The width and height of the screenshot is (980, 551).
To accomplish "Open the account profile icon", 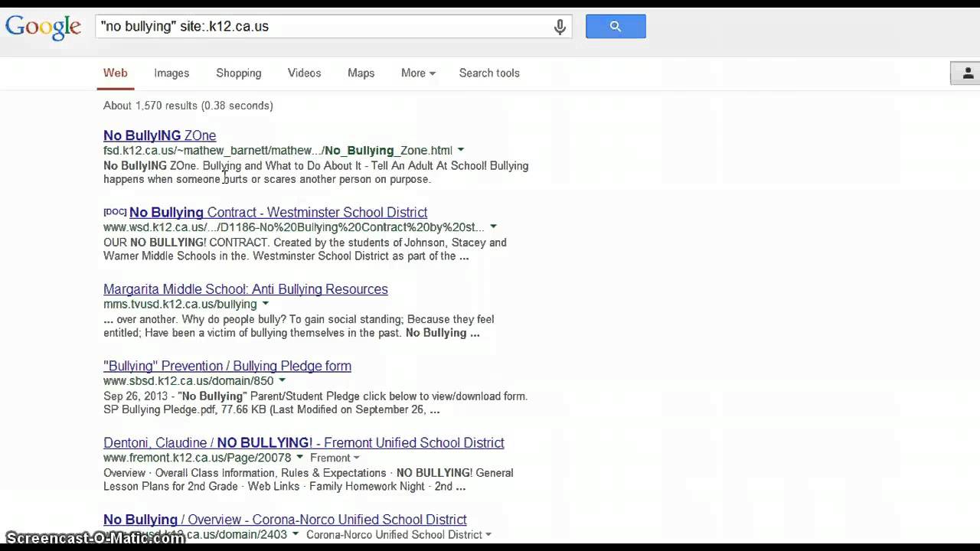I will pyautogui.click(x=966, y=73).
